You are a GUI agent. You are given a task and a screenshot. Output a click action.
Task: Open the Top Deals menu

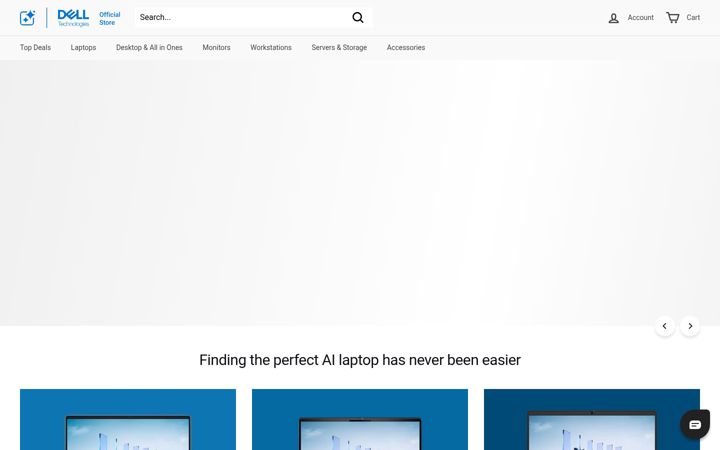pyautogui.click(x=35, y=47)
